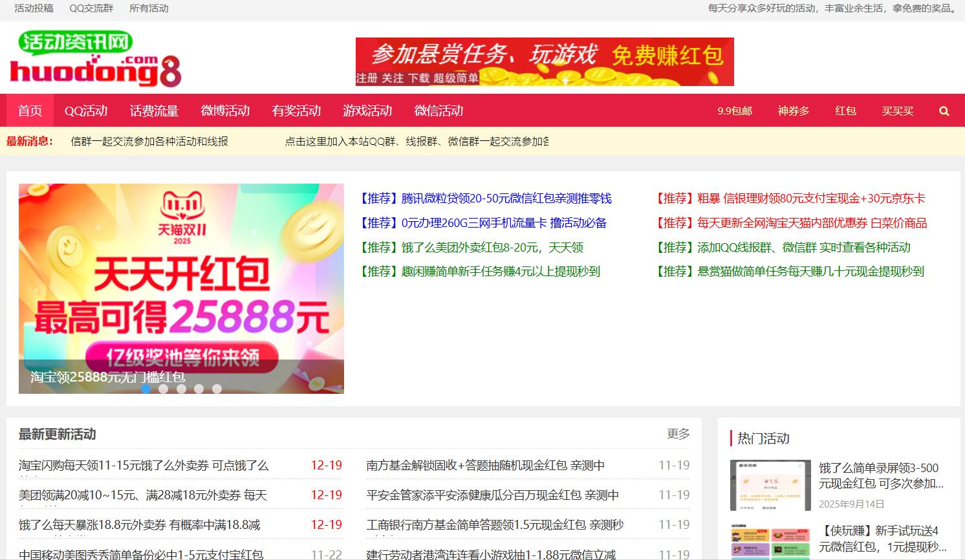The height and width of the screenshot is (560, 965).
Task: Open the 话费流量 menu item
Action: click(153, 111)
